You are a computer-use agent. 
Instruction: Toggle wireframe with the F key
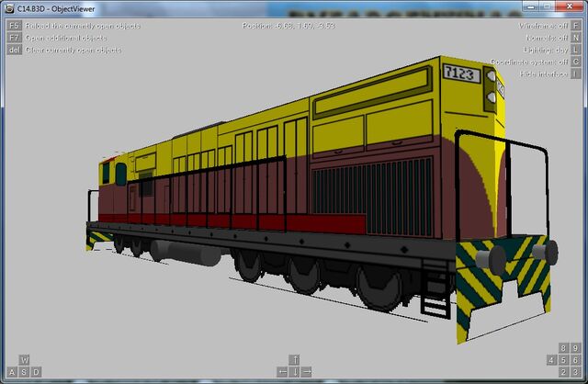tap(576, 26)
